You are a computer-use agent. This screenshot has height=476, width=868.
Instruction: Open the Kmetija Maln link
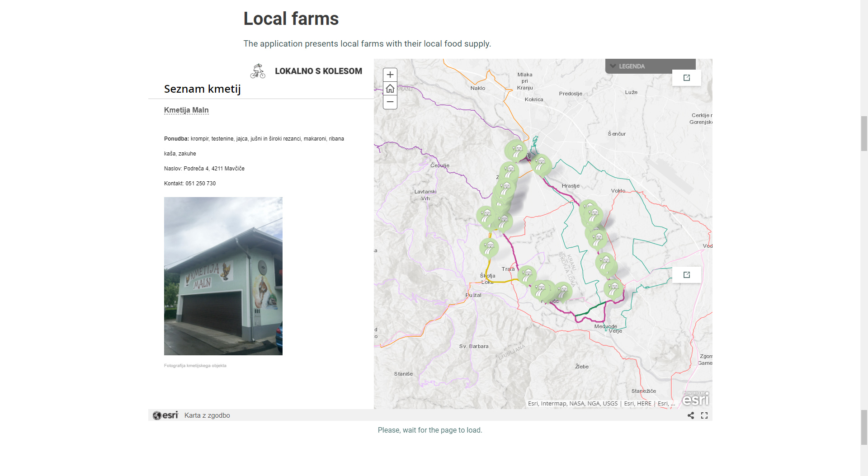(186, 110)
